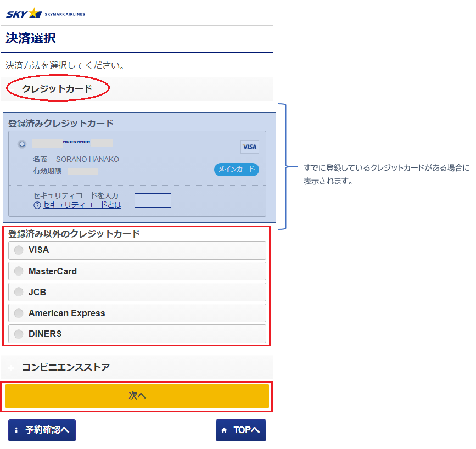Select the registered credit card radio button
The height and width of the screenshot is (449, 476).
pyautogui.click(x=22, y=144)
